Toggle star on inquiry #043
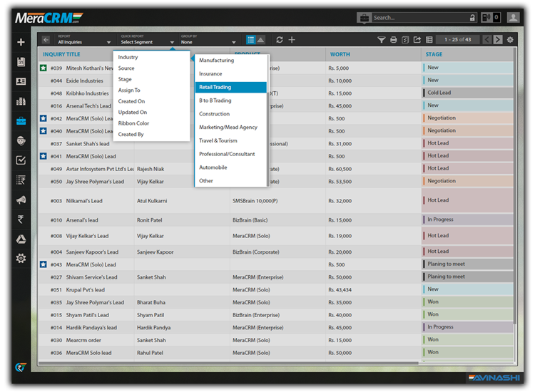Screen dimensions: 535x392 pyautogui.click(x=44, y=264)
